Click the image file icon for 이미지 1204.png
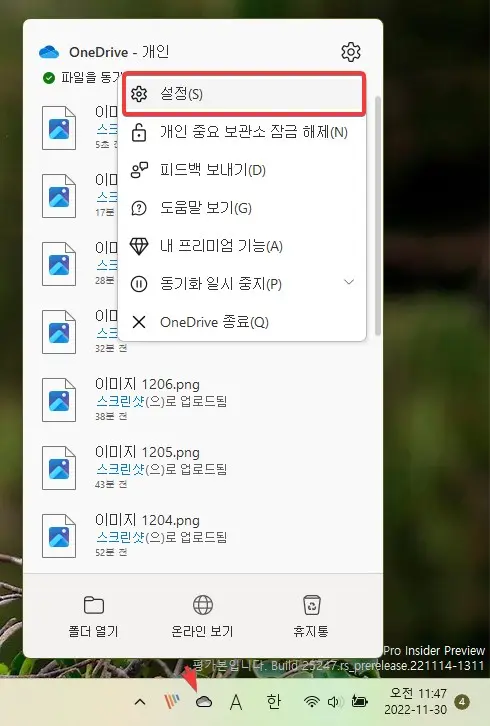The width and height of the screenshot is (490, 726). (59, 536)
